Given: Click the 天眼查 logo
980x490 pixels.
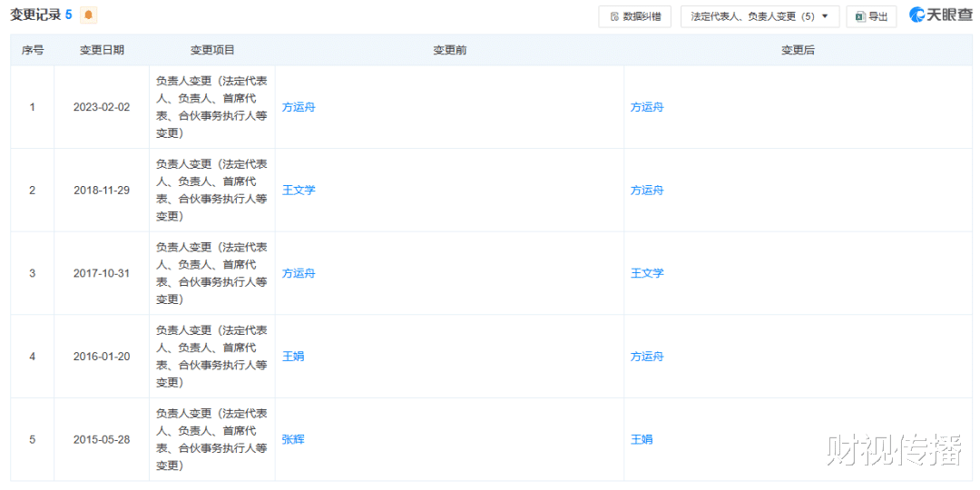Looking at the screenshot, I should click(x=936, y=15).
